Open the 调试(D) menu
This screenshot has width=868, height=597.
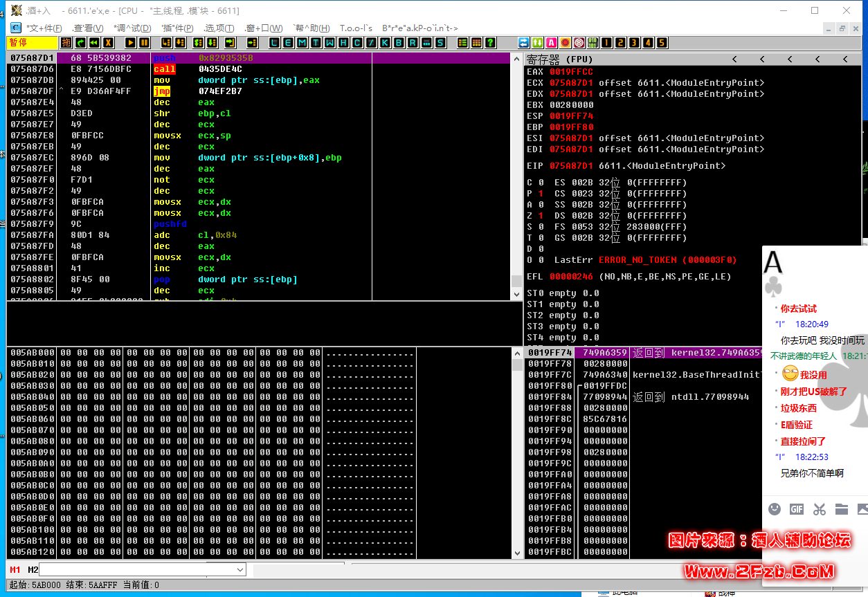pos(132,28)
